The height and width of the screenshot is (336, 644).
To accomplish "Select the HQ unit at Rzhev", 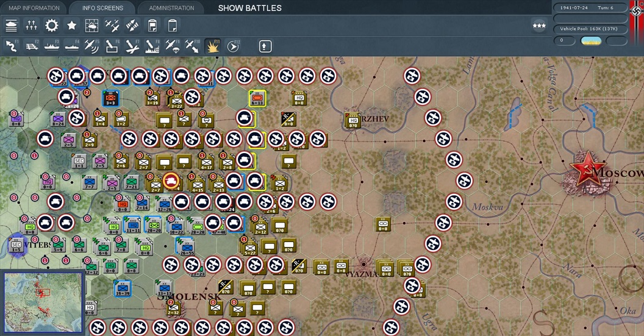I will tap(353, 120).
